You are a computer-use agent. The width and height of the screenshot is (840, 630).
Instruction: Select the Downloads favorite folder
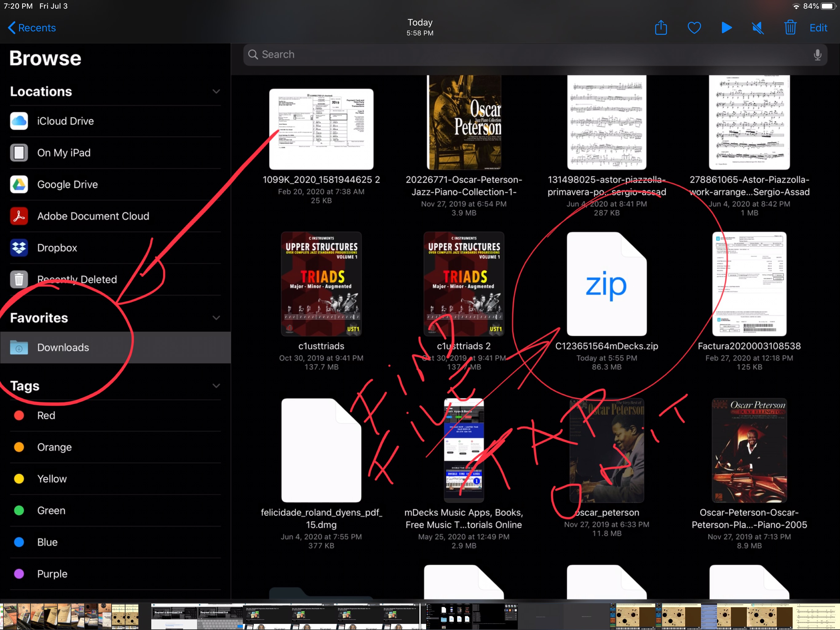coord(115,347)
